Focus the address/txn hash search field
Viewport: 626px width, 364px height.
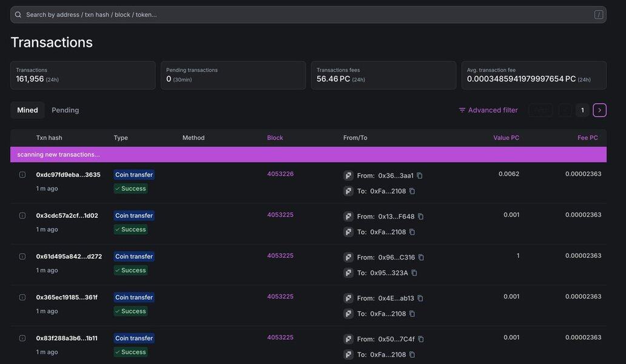coord(303,15)
